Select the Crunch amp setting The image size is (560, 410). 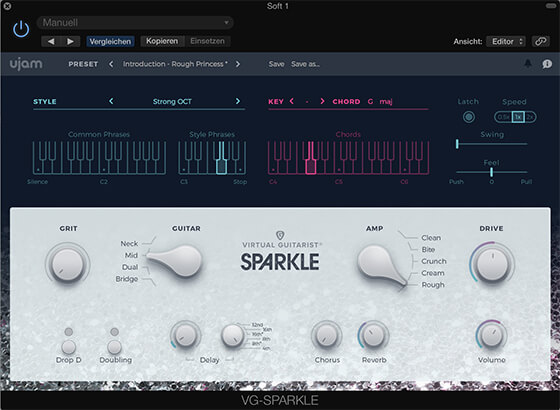tap(434, 261)
